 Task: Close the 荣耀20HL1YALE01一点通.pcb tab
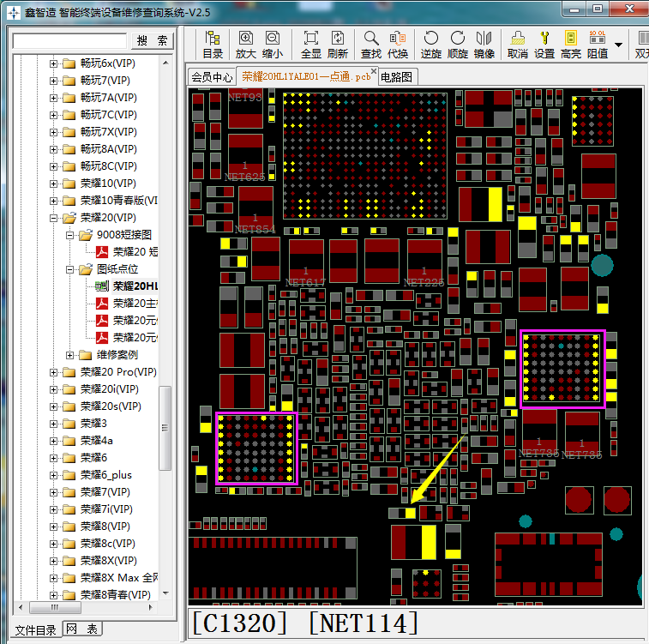coord(373,71)
